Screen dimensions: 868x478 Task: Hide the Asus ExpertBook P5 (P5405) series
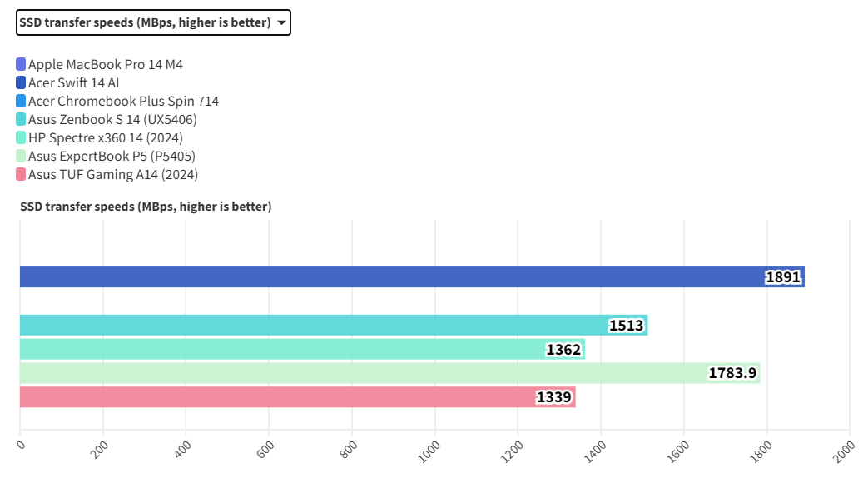pos(112,156)
